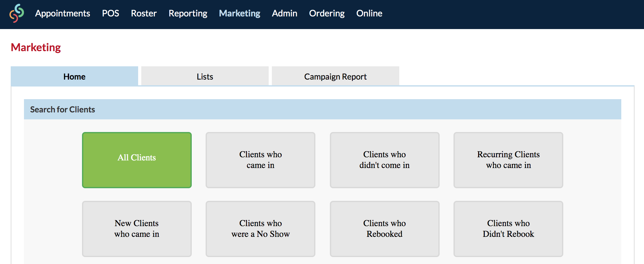The width and height of the screenshot is (644, 264).
Task: Select Marketing in the top navigation
Action: pos(240,13)
